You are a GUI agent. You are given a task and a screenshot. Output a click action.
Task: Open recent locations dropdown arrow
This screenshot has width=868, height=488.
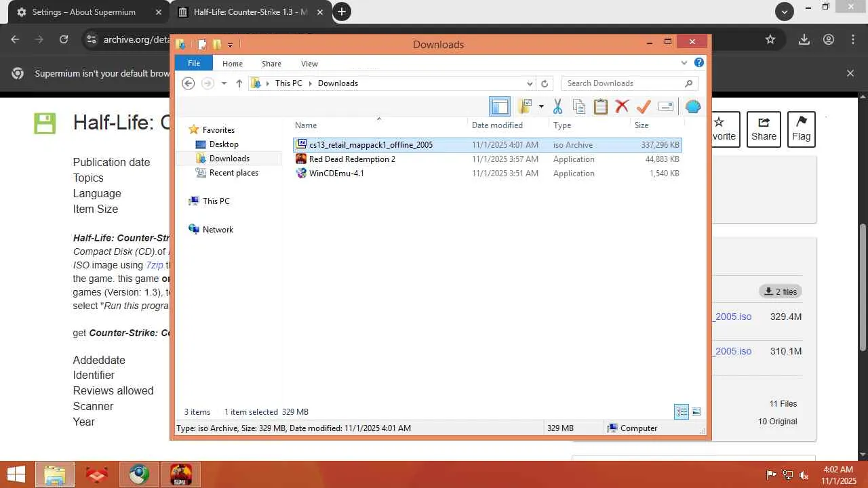(x=224, y=83)
